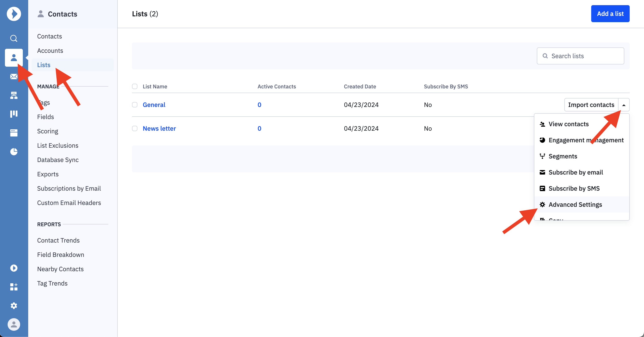Select Lists in the side menu
644x337 pixels.
[x=73, y=65]
